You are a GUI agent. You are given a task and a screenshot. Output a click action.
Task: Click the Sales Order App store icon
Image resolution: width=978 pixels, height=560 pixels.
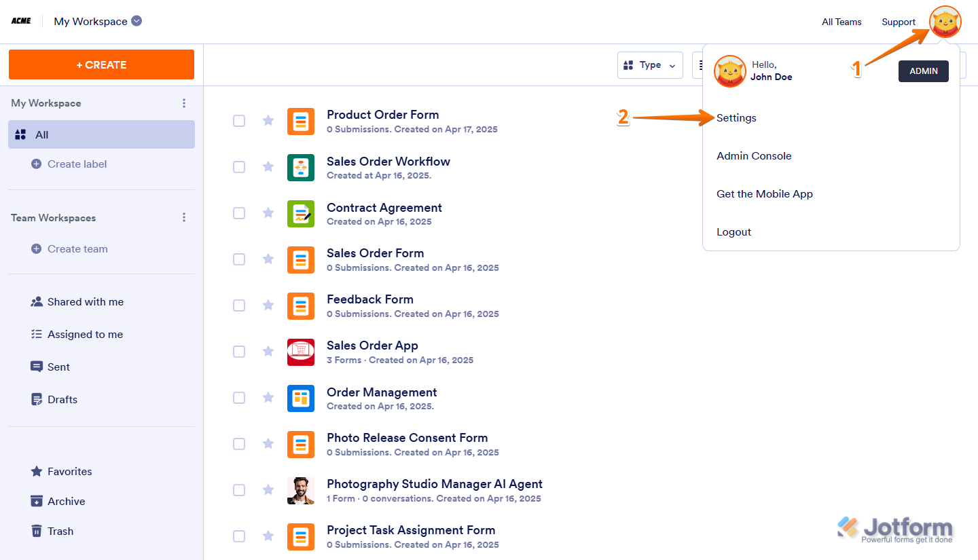[301, 352]
